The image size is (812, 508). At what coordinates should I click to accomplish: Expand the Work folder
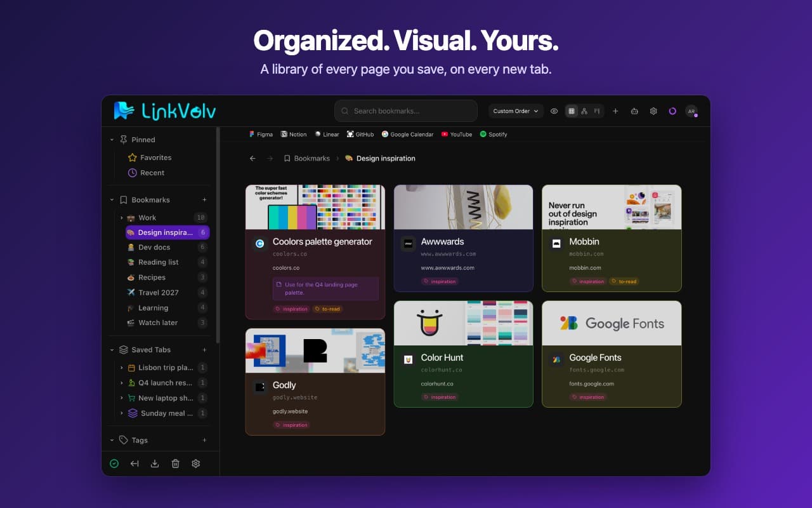(x=121, y=218)
